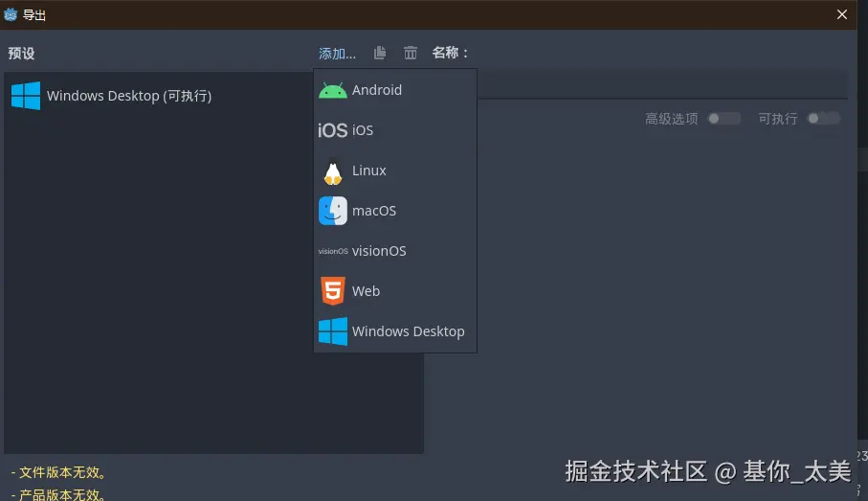
Task: Select Android from the platform list
Action: pyautogui.click(x=395, y=90)
